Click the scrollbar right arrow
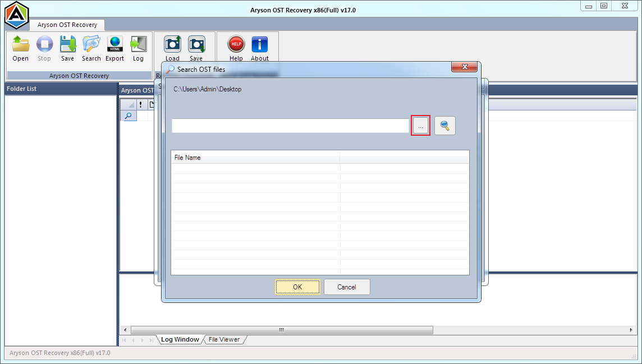This screenshot has width=642, height=364. tap(631, 330)
